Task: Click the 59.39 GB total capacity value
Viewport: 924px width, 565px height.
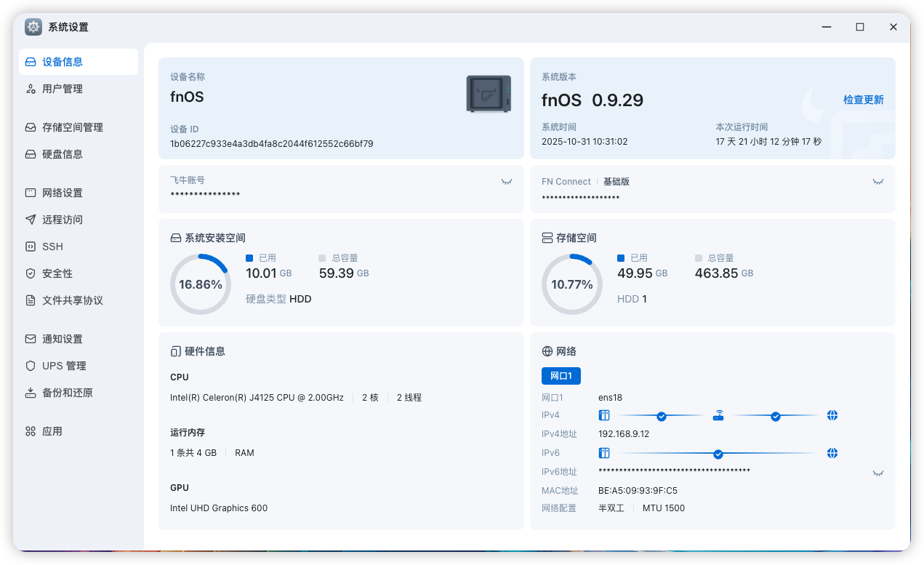Action: [x=344, y=273]
